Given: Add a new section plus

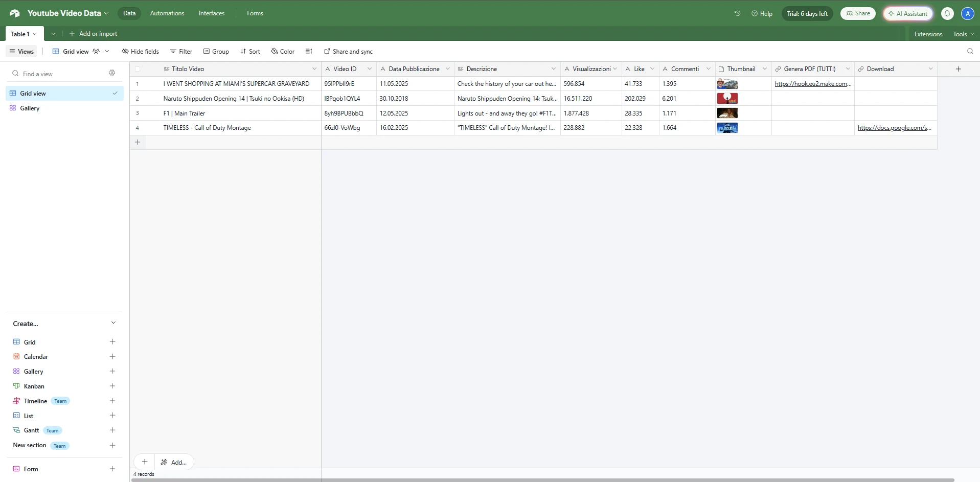Looking at the screenshot, I should pos(112,445).
